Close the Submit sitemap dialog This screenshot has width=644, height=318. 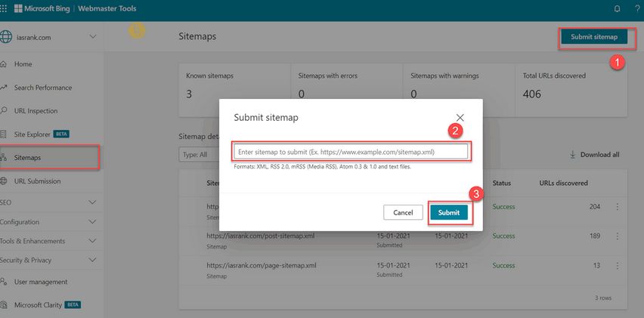(x=460, y=118)
